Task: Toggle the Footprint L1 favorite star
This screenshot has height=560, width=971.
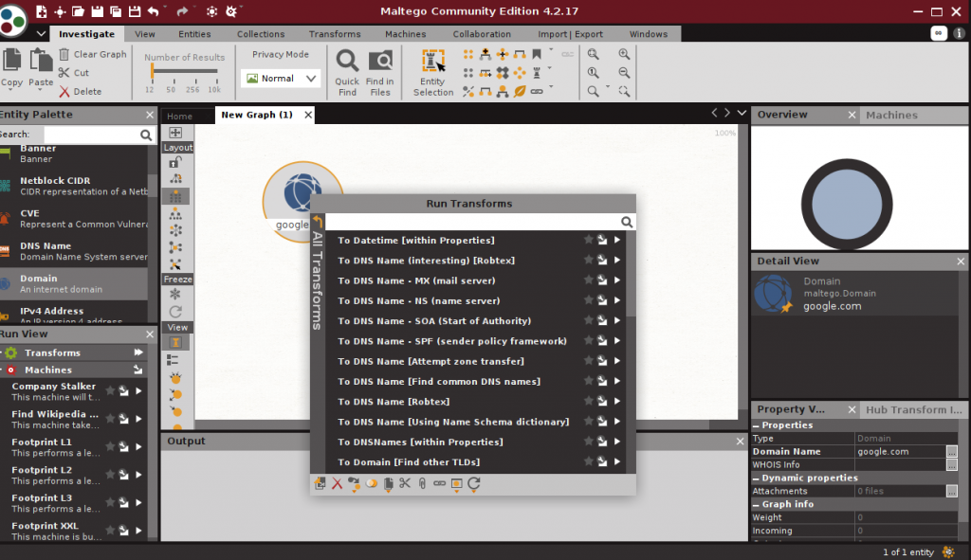Action: click(x=110, y=446)
